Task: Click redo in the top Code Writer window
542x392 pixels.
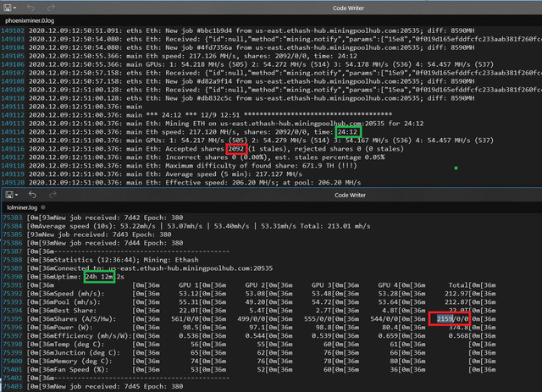Action: click(x=51, y=8)
